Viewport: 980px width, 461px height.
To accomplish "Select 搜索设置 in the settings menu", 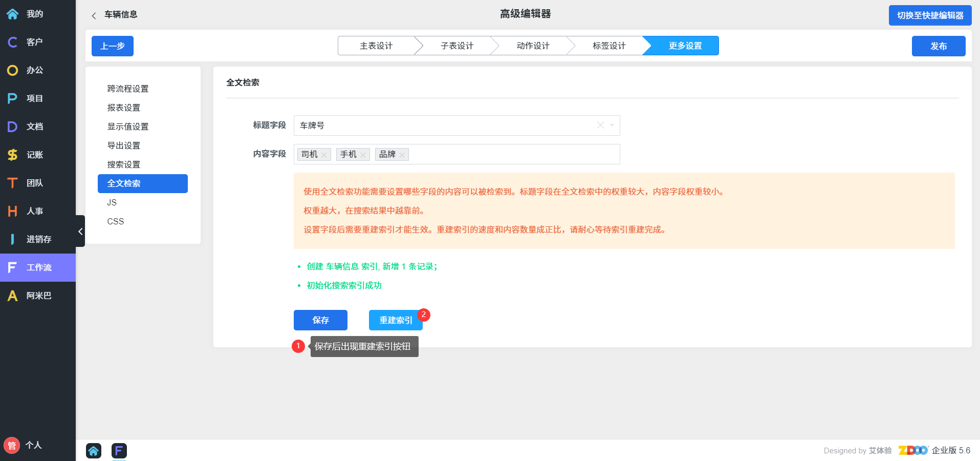I will (123, 164).
